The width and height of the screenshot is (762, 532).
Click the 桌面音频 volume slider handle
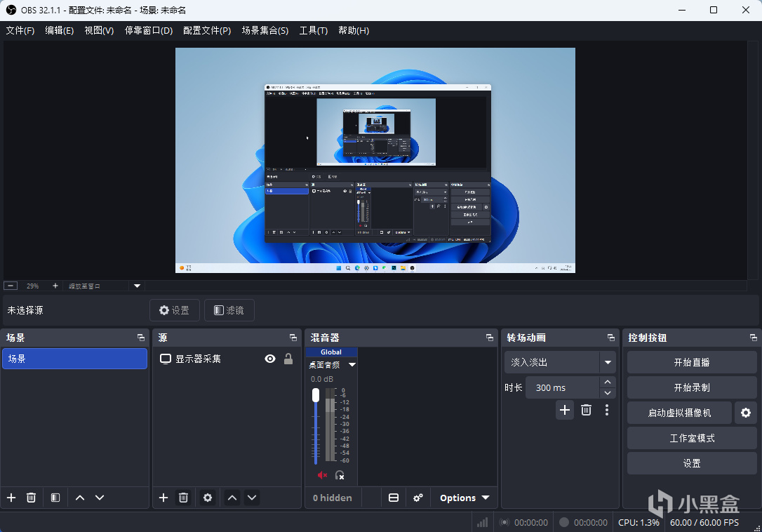(316, 395)
